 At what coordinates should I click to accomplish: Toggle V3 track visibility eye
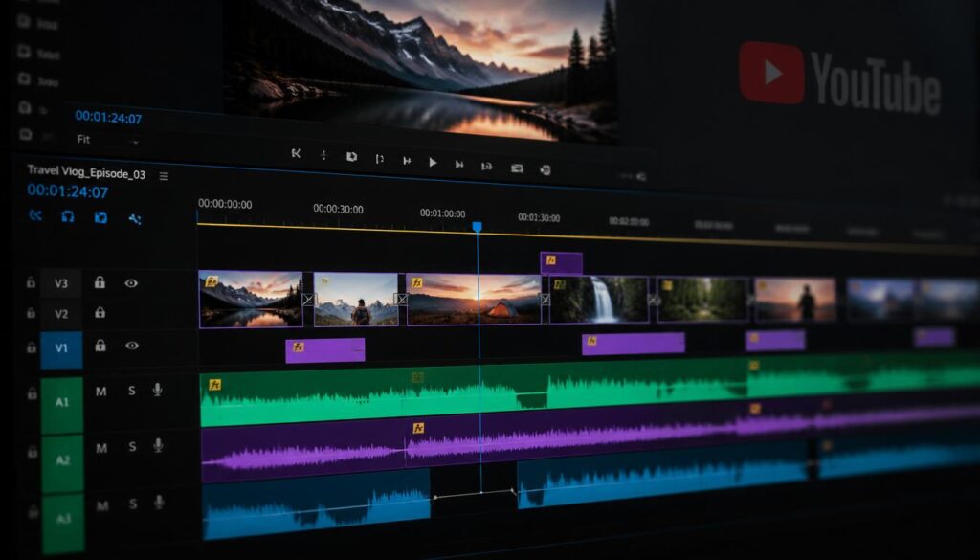(130, 283)
